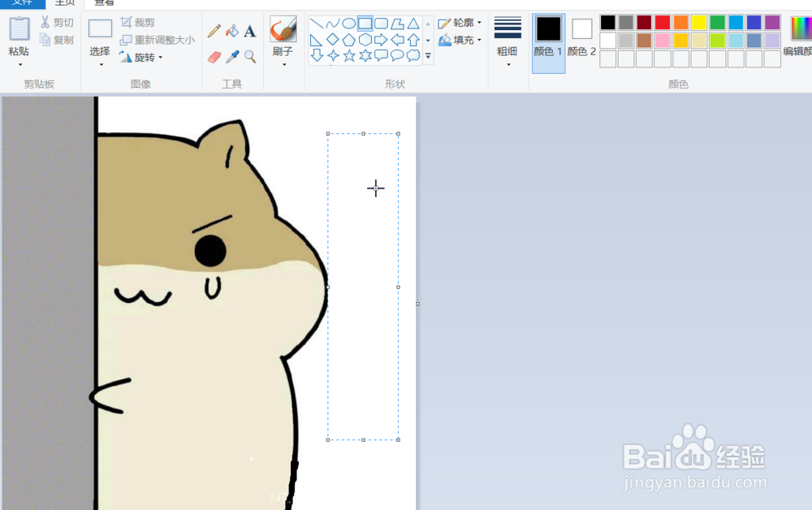The height and width of the screenshot is (510, 812).
Task: Open Edit colors (编辑颜色) button
Action: [x=798, y=37]
